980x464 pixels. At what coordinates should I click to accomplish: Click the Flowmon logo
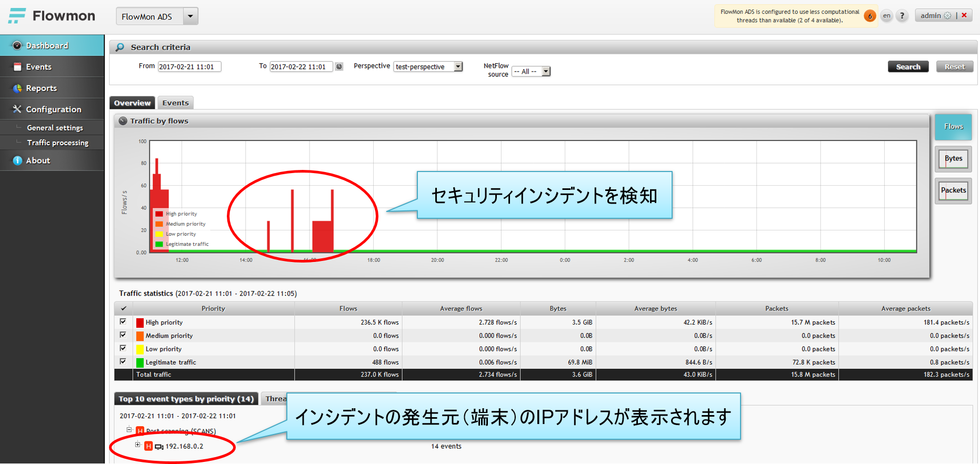coord(52,16)
